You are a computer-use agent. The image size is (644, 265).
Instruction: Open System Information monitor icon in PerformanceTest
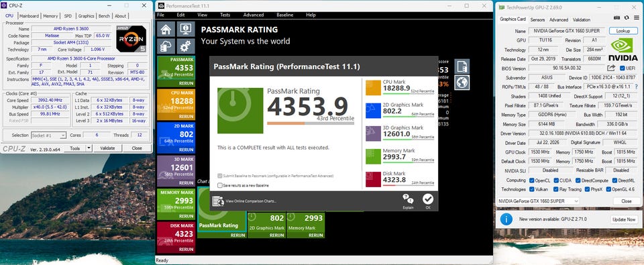click(x=186, y=30)
